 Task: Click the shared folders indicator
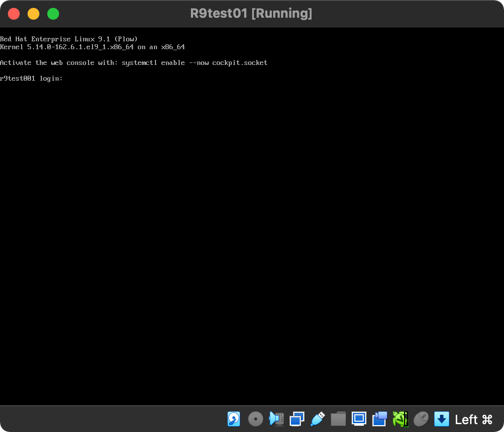click(x=338, y=419)
